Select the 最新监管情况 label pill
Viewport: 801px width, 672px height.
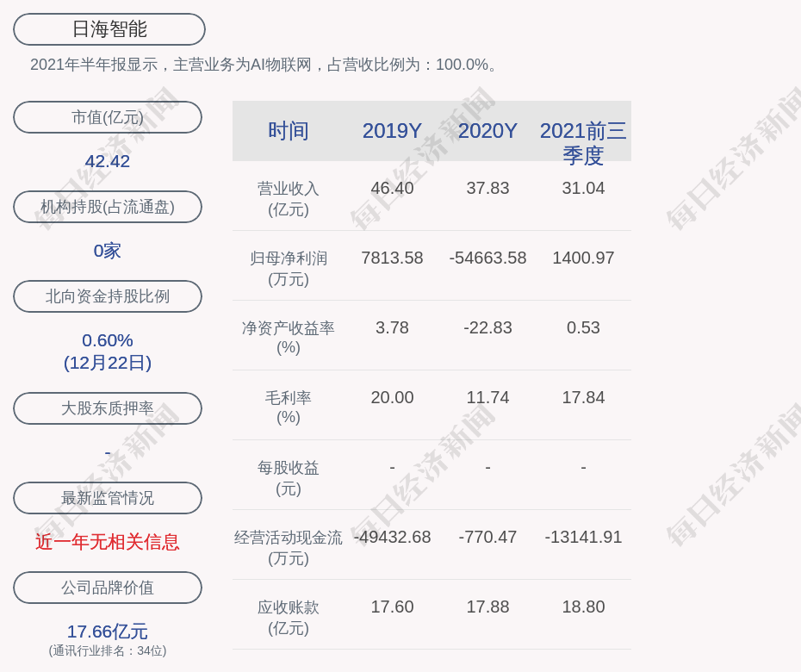[108, 498]
